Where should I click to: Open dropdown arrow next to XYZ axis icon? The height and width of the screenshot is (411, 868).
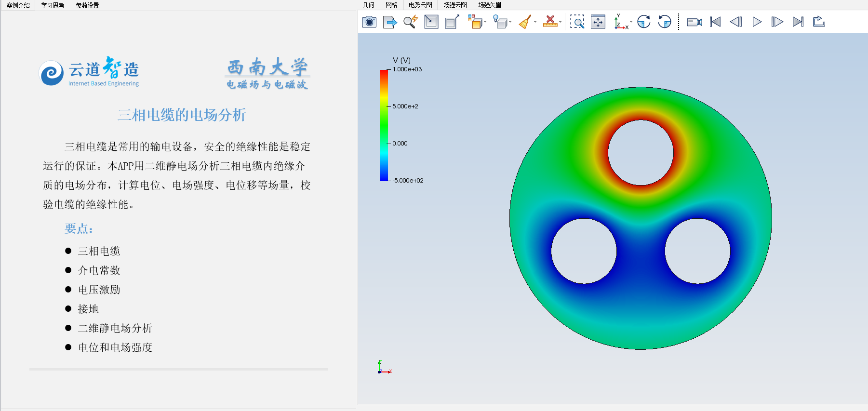(631, 22)
